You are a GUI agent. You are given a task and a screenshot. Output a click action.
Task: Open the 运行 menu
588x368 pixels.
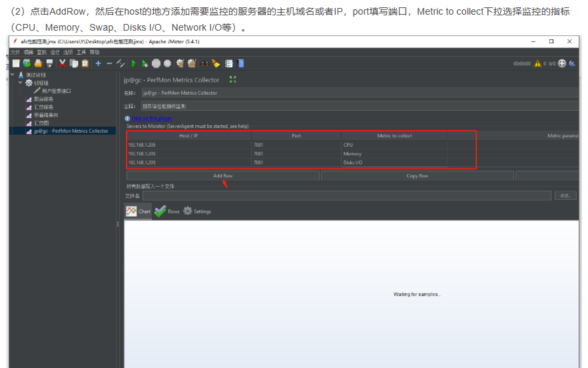[55, 52]
